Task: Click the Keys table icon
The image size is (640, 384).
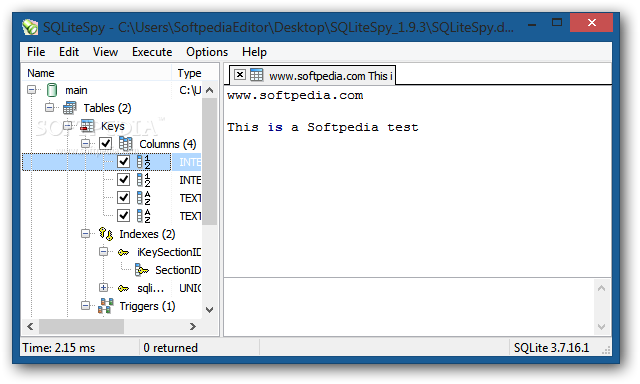Action: 87,126
